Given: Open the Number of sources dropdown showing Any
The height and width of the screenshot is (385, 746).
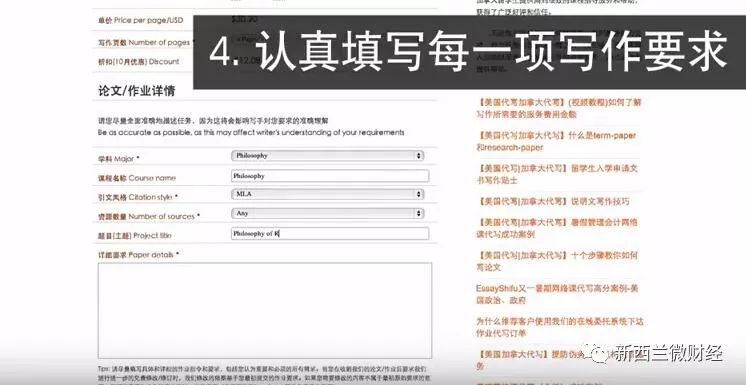Looking at the screenshot, I should point(327,214).
